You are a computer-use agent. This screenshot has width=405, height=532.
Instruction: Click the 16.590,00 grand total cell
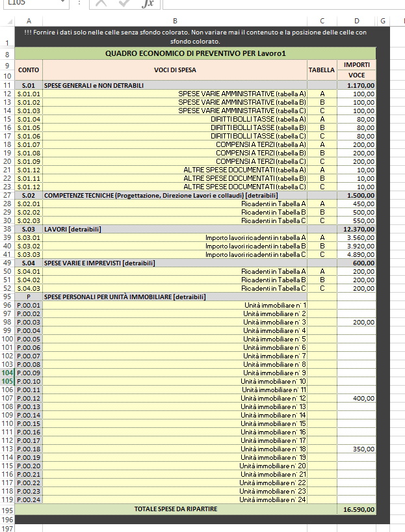pyautogui.click(x=356, y=509)
